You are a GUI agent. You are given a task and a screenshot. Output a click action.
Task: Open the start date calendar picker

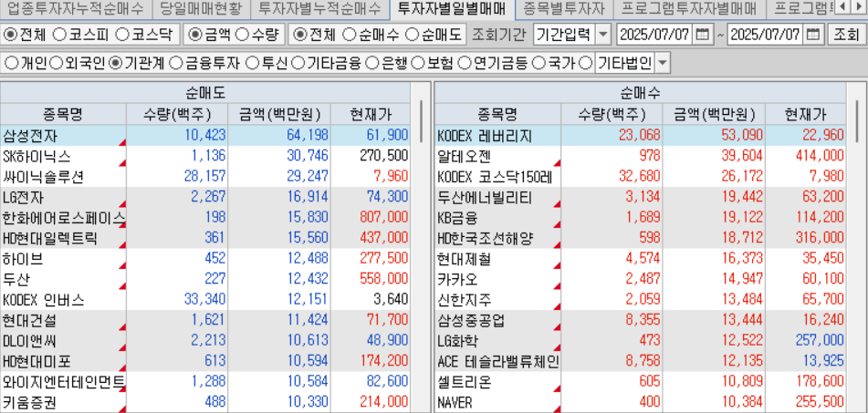(702, 35)
